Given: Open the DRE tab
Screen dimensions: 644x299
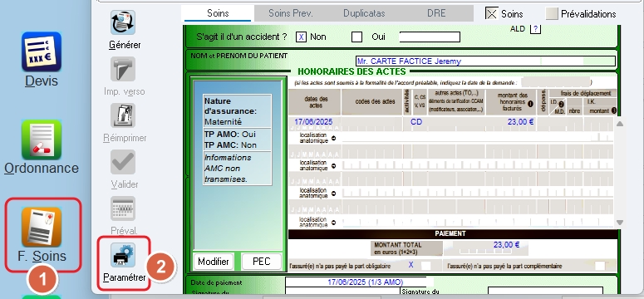Looking at the screenshot, I should [x=436, y=13].
